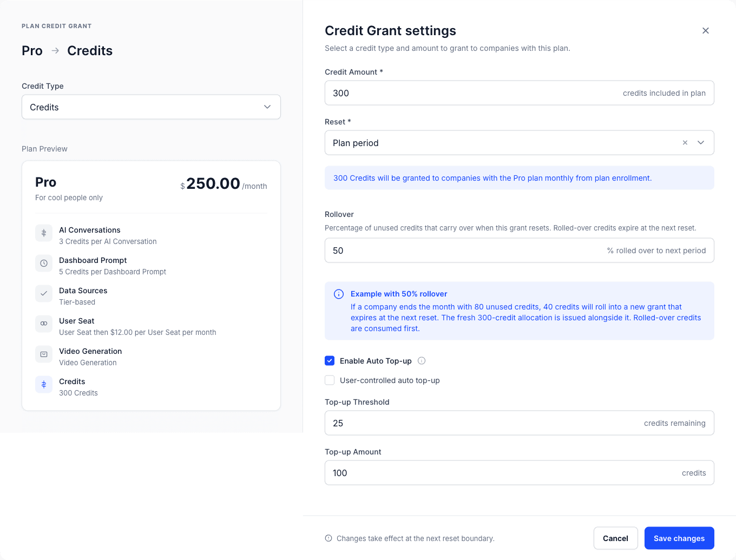Click the blue Credits feature icon

(x=44, y=385)
